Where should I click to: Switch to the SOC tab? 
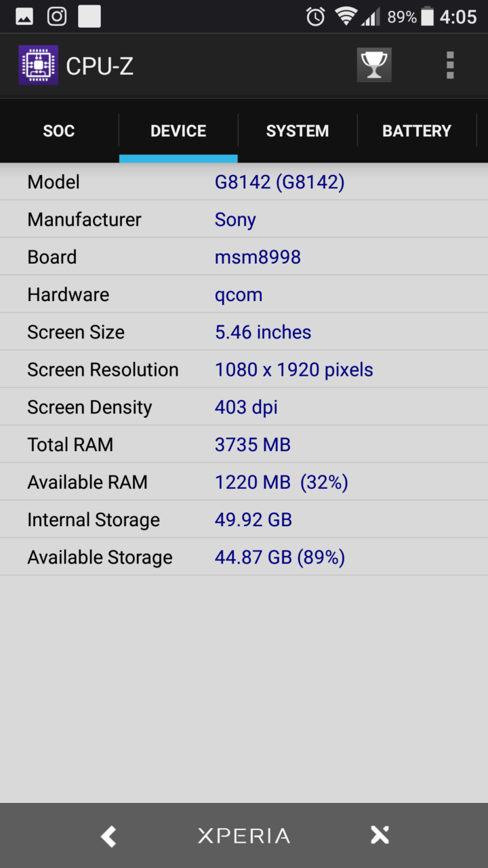(59, 131)
